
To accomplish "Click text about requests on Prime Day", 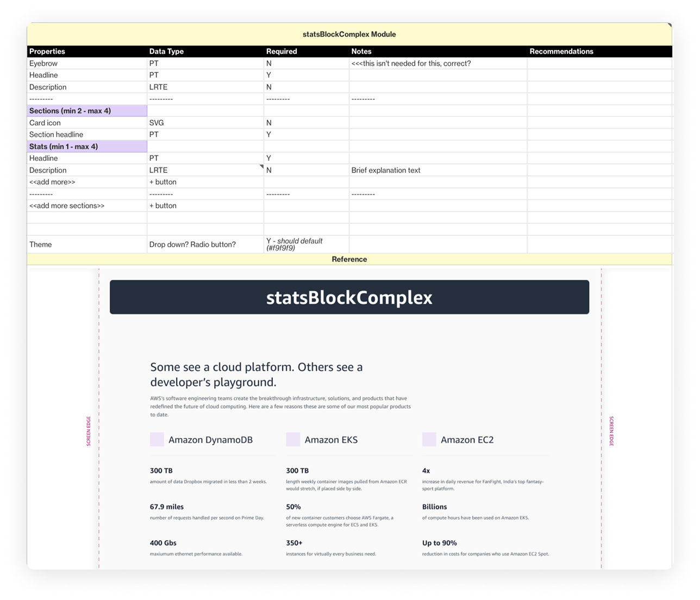I will 207,518.
